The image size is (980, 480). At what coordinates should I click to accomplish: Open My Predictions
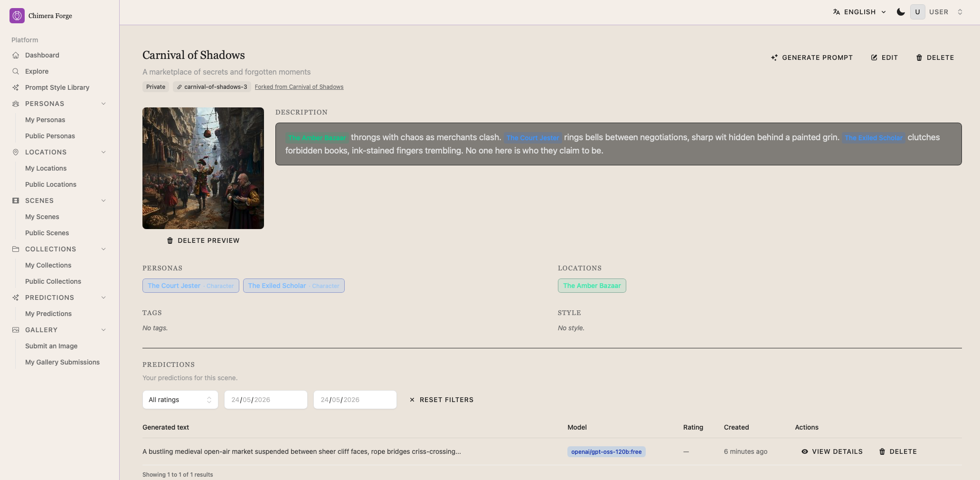(48, 314)
